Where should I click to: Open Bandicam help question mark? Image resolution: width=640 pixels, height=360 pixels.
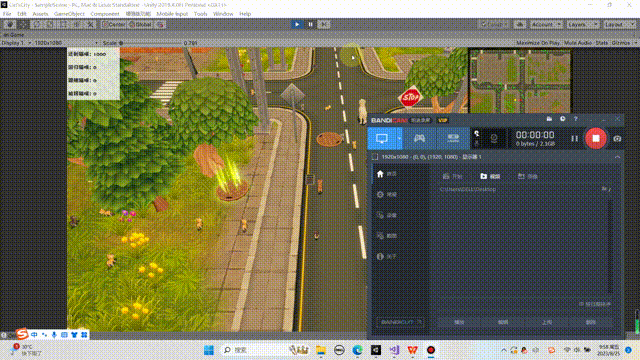click(x=576, y=119)
